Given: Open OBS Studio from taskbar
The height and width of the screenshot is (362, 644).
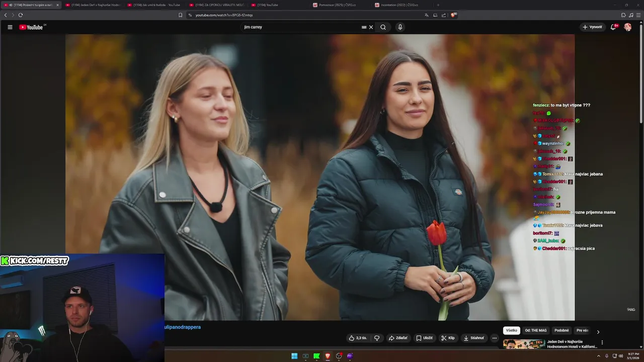Looking at the screenshot, I should pos(339,356).
